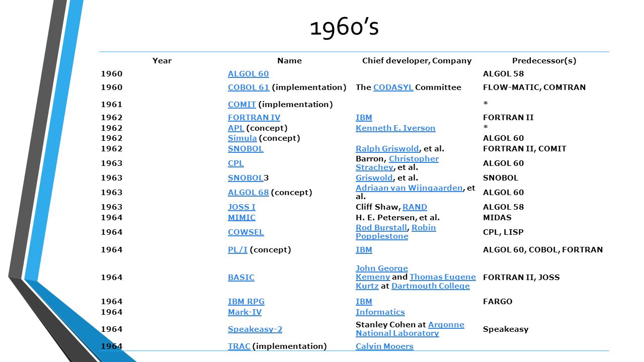Open the Simula link
This screenshot has height=362, width=644.
point(243,138)
